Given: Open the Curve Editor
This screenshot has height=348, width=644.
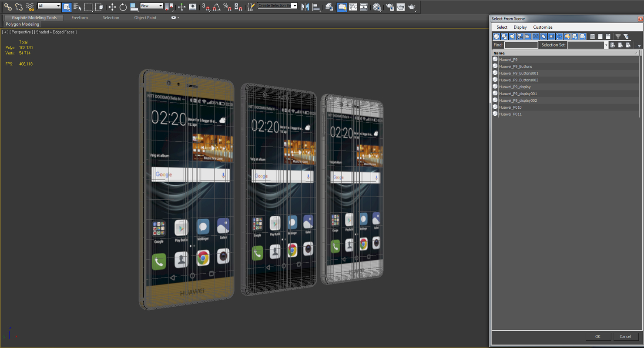Looking at the screenshot, I should [x=353, y=7].
